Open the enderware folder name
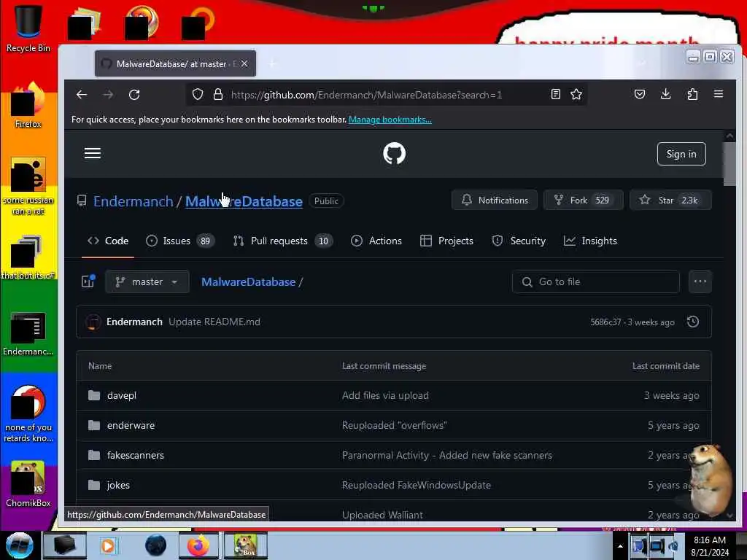The height and width of the screenshot is (560, 747). [131, 425]
